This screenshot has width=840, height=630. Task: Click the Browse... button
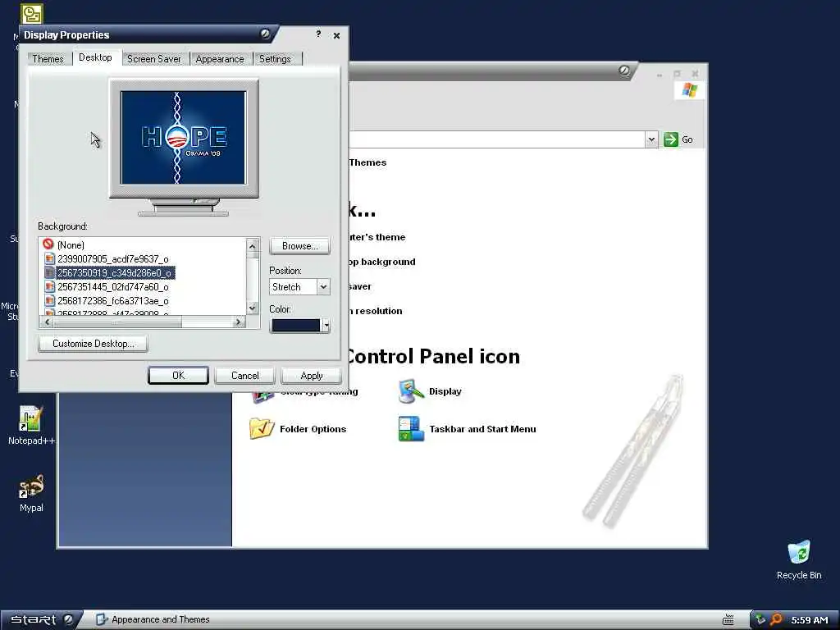point(299,246)
